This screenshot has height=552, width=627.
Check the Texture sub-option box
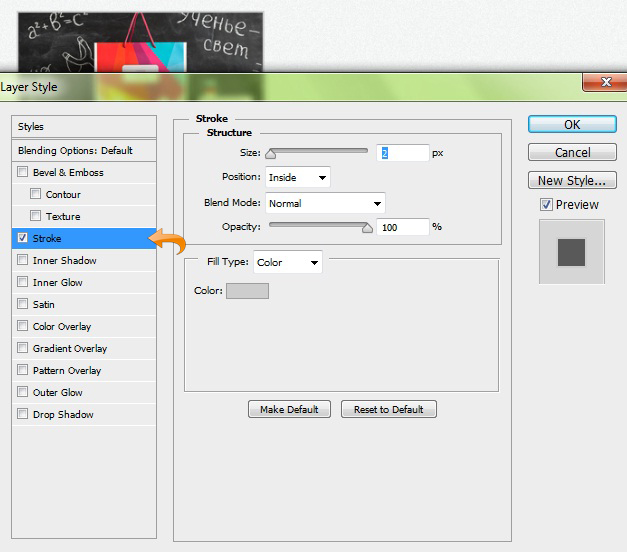(x=36, y=217)
